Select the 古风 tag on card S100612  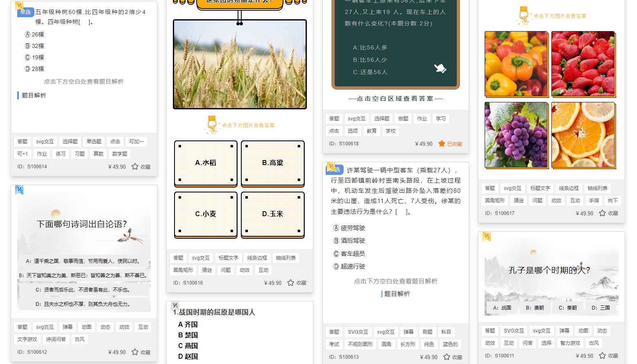coord(79,339)
